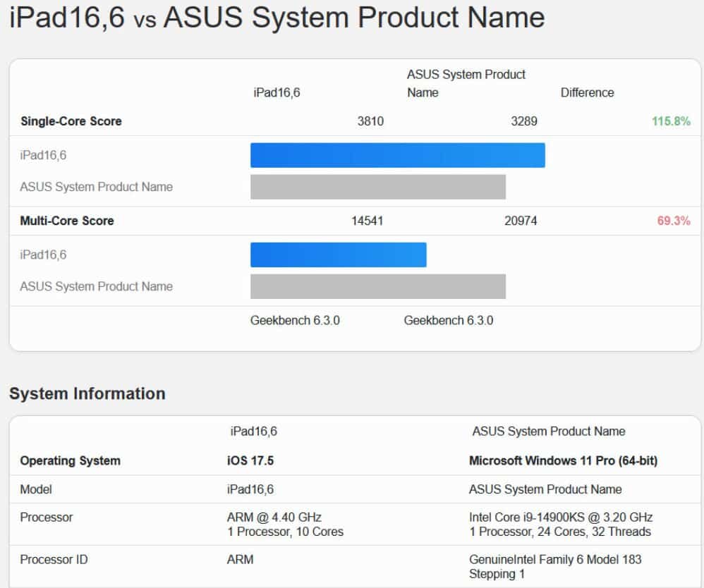
Task: Click "iPad16,6" in the Model row
Action: (x=250, y=489)
